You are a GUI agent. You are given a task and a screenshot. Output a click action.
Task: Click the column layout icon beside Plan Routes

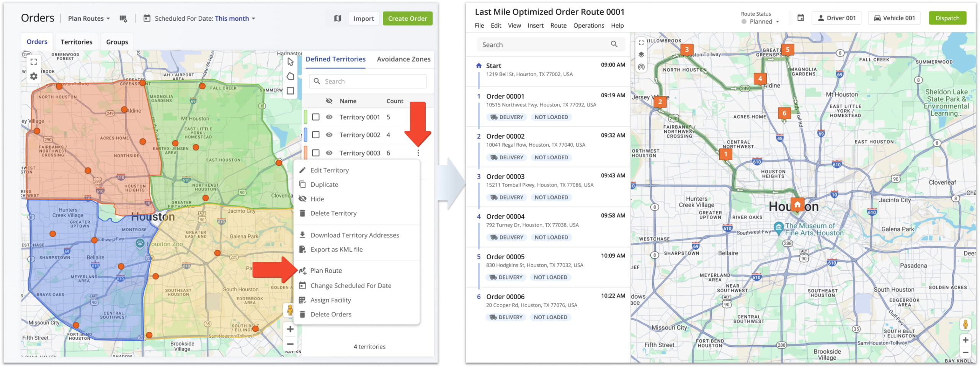(123, 18)
